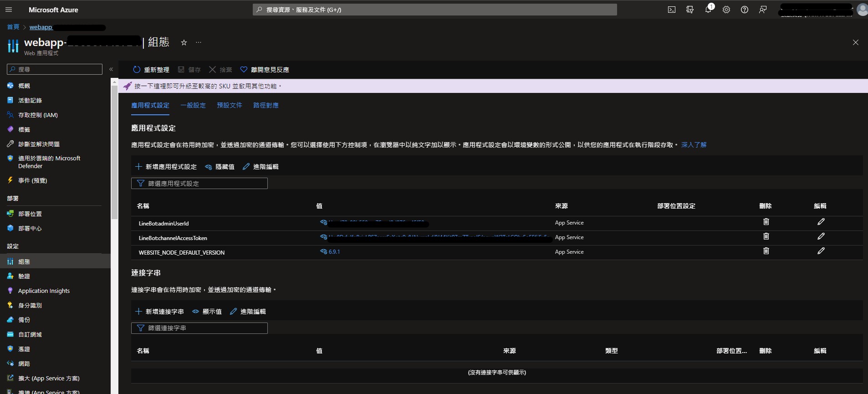Edit the WEBSITE_NODE_DEFAULT_VERSION setting

coord(821,251)
